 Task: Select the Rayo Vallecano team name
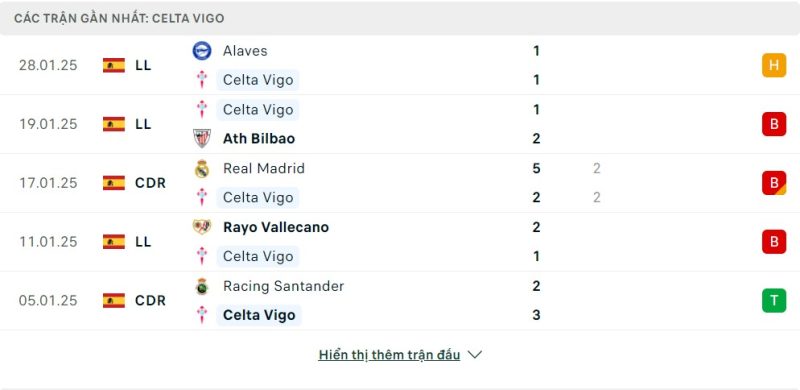coord(276,227)
